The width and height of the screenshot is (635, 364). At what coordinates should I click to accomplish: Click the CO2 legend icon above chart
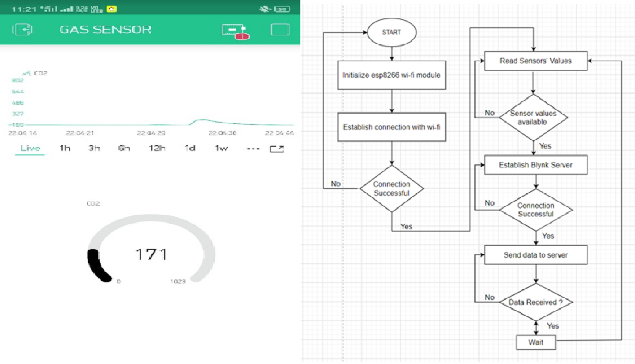26,73
